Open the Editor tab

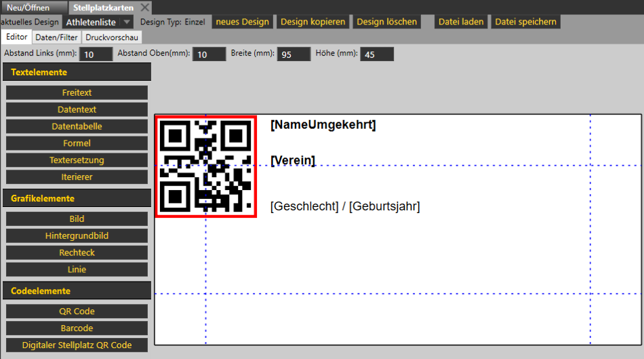[16, 37]
